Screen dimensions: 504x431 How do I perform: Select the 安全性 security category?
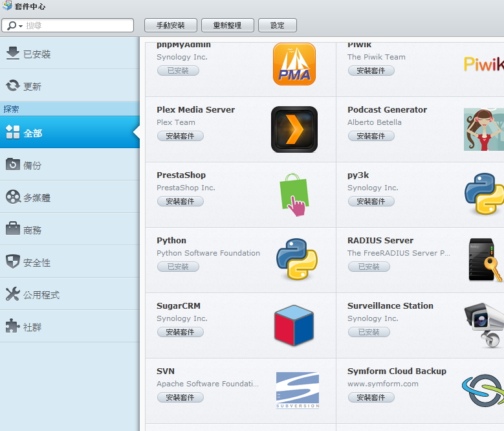pyautogui.click(x=70, y=261)
